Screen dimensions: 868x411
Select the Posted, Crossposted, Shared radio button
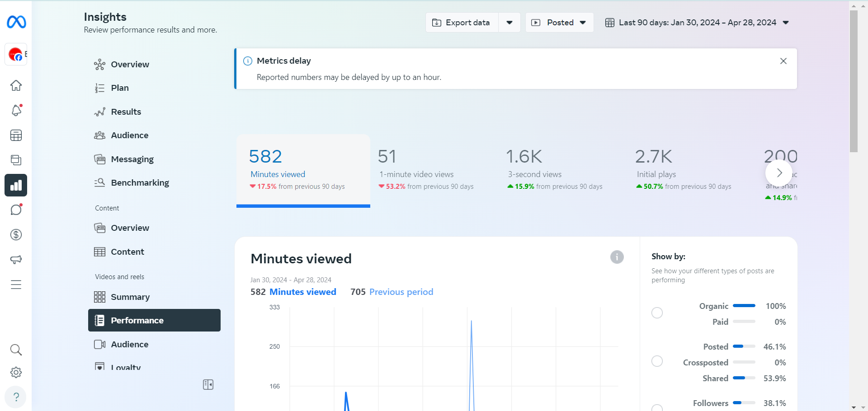[x=657, y=361]
